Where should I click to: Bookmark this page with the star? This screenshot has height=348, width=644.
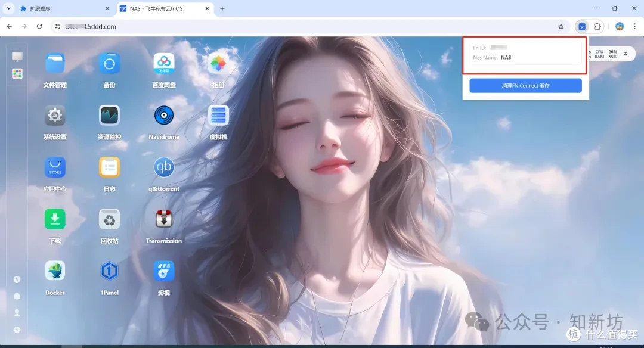click(x=561, y=27)
